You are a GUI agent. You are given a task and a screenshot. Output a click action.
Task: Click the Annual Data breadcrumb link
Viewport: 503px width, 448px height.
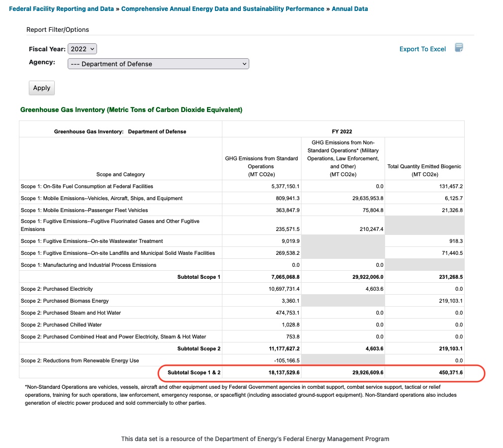pos(350,9)
